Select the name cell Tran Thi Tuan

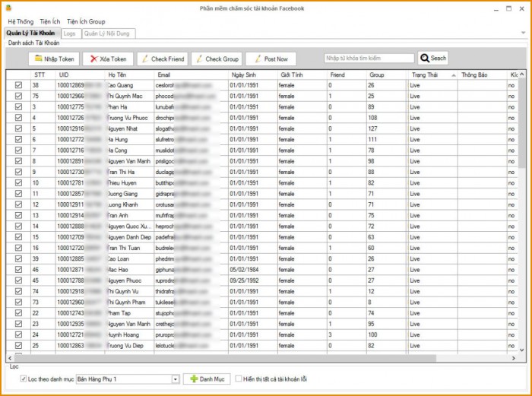[x=129, y=248]
